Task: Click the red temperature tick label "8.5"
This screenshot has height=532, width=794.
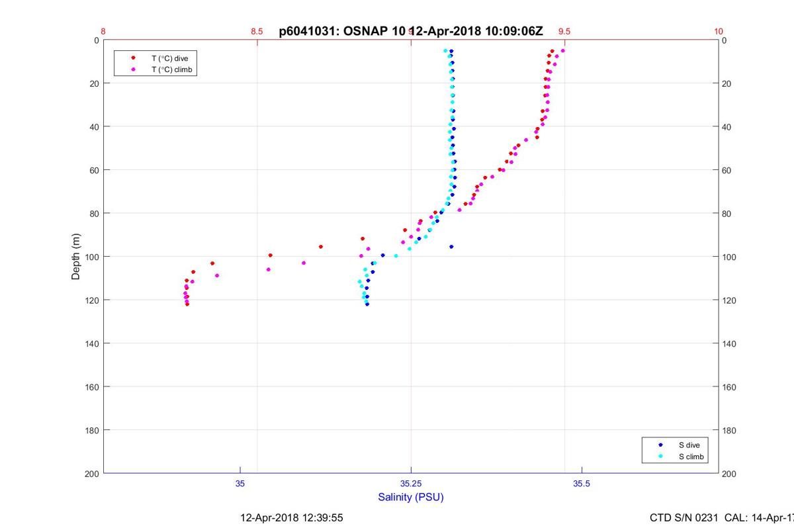Action: tap(257, 31)
